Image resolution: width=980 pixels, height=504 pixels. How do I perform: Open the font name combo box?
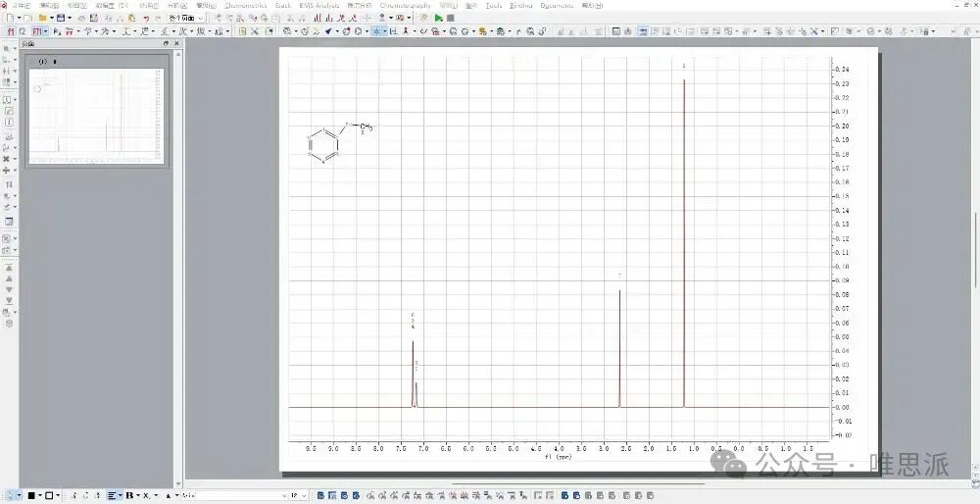point(235,496)
